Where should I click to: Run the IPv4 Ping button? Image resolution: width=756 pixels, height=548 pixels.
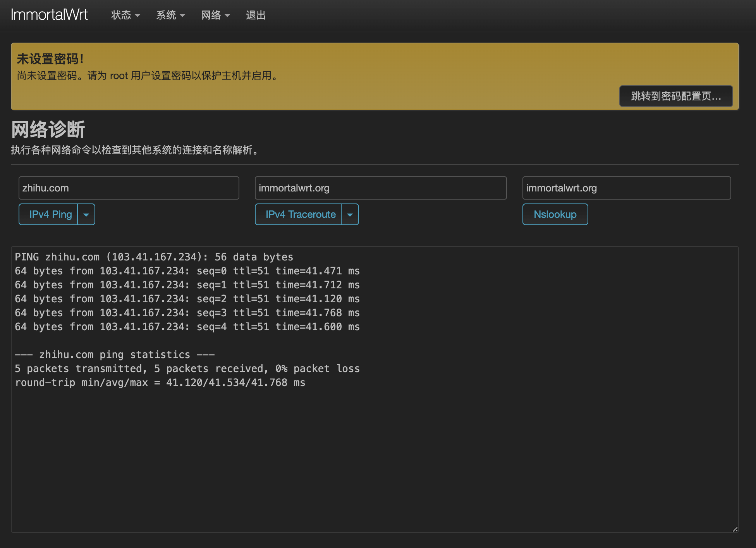48,214
